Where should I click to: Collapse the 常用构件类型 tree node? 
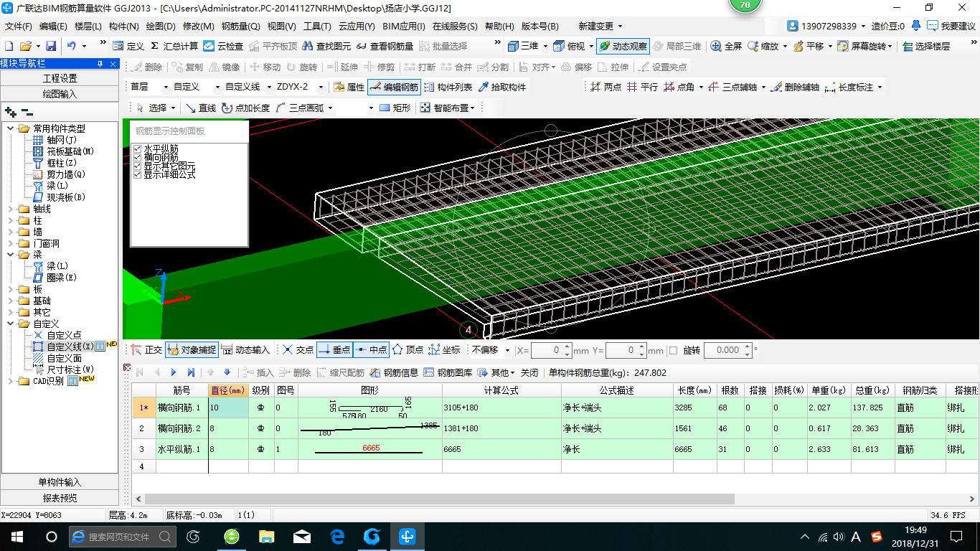pyautogui.click(x=9, y=128)
